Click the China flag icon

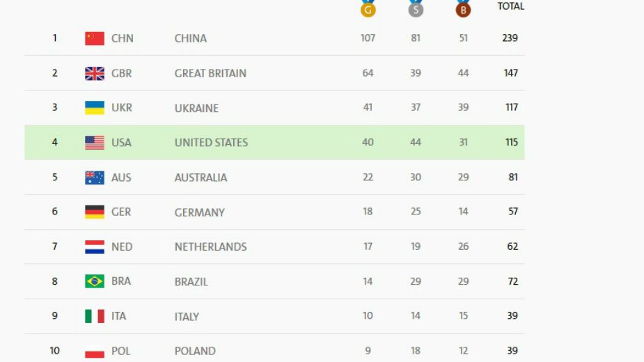(95, 38)
